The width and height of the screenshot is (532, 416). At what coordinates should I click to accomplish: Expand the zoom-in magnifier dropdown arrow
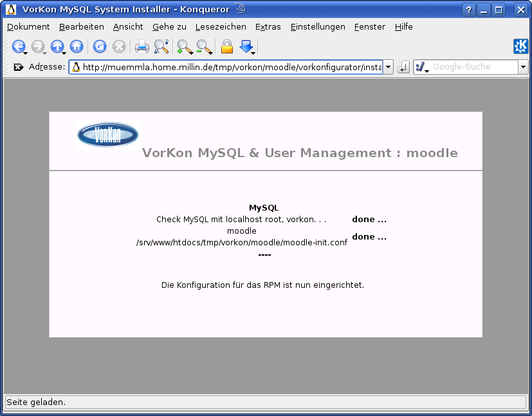click(191, 53)
